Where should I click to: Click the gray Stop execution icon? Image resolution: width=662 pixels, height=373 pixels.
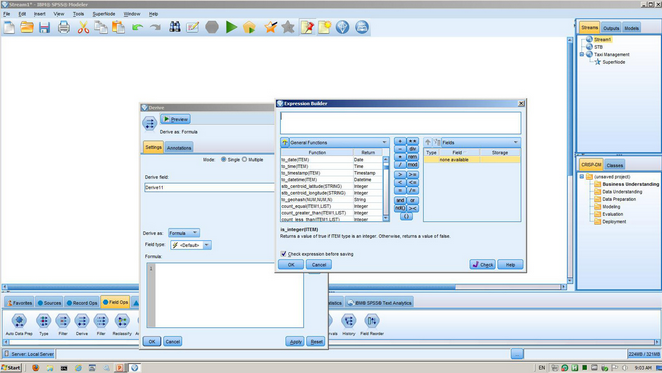[x=212, y=27]
